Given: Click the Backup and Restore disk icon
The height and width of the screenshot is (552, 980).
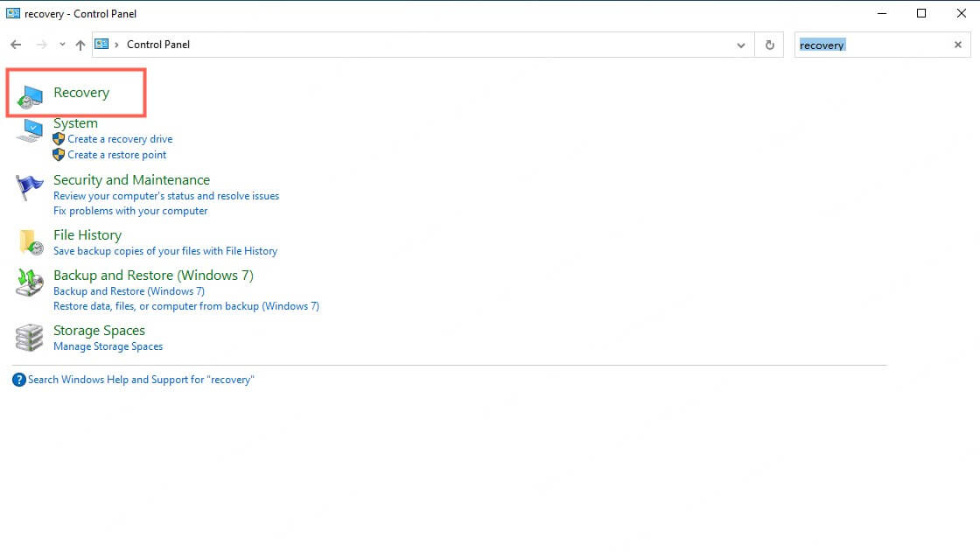Looking at the screenshot, I should click(28, 283).
